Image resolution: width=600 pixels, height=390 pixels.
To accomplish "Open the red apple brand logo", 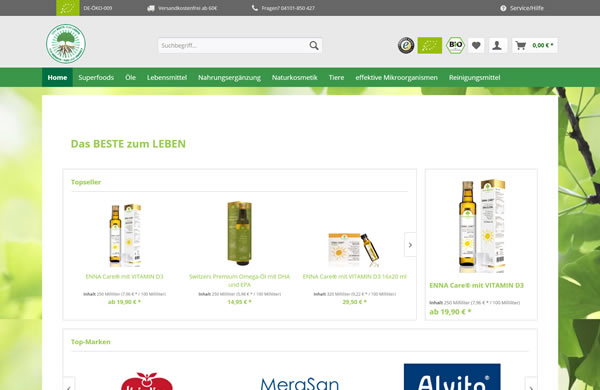I will click(x=147, y=381).
